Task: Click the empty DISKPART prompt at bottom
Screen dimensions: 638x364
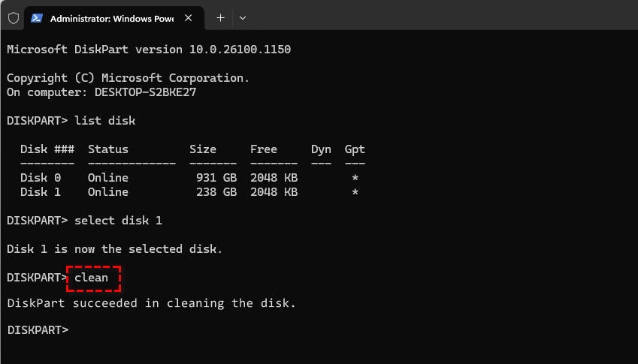Action: click(38, 330)
